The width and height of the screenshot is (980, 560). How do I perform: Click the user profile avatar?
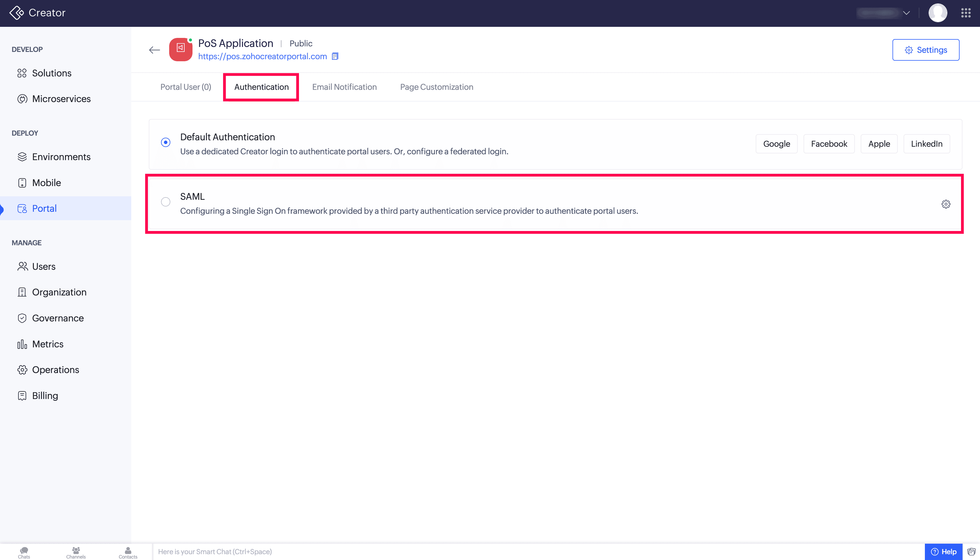tap(938, 13)
